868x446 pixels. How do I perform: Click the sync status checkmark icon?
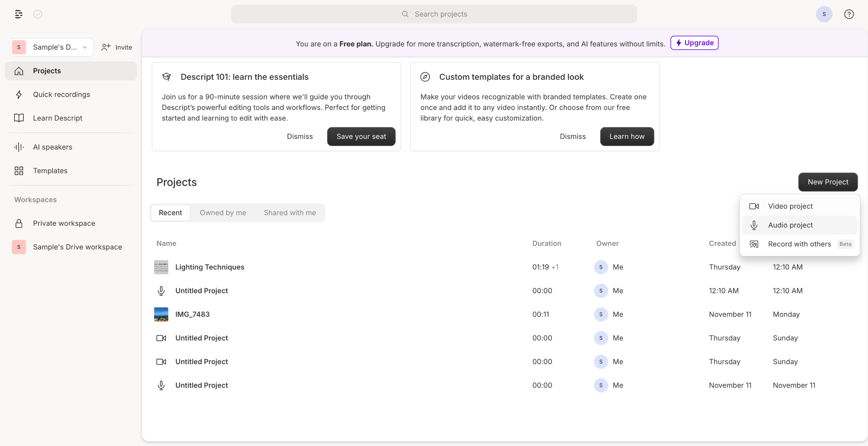(38, 14)
